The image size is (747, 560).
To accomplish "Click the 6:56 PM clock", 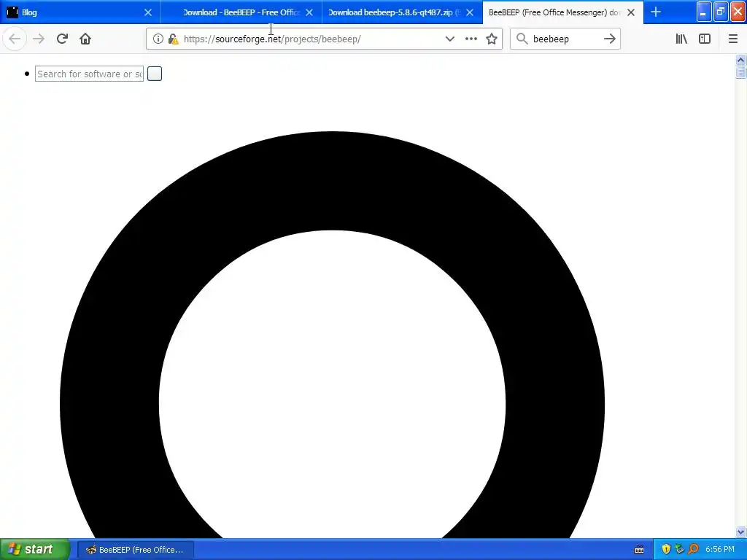I will click(720, 550).
